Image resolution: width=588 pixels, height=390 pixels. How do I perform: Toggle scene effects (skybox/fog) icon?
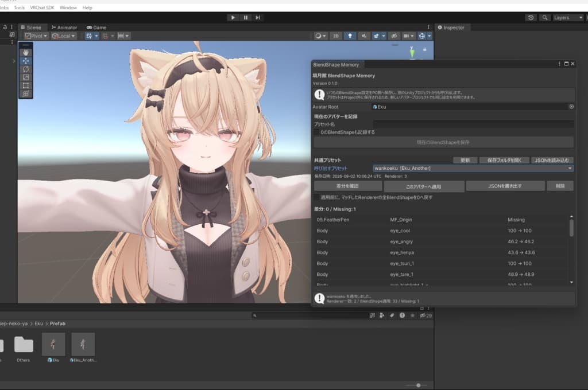click(x=376, y=36)
